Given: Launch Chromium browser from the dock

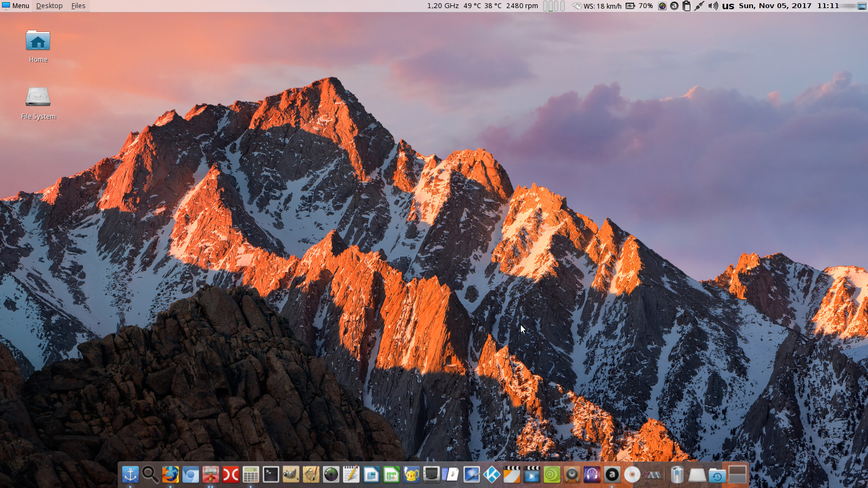Looking at the screenshot, I should 190,475.
